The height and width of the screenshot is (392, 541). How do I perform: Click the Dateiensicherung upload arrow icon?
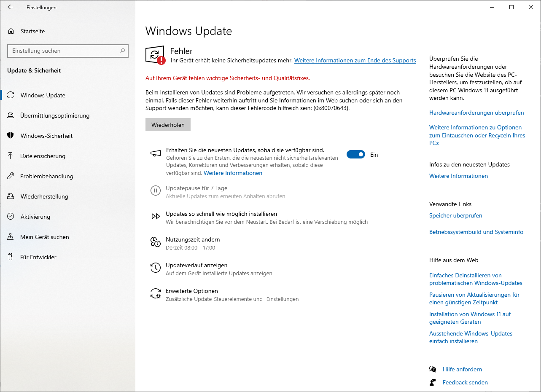click(11, 156)
